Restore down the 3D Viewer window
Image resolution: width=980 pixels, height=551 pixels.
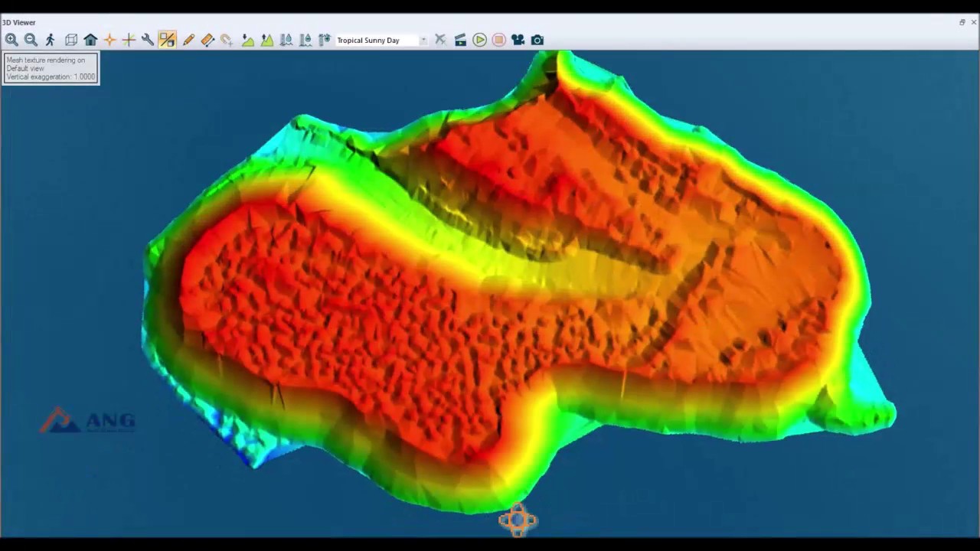[962, 22]
